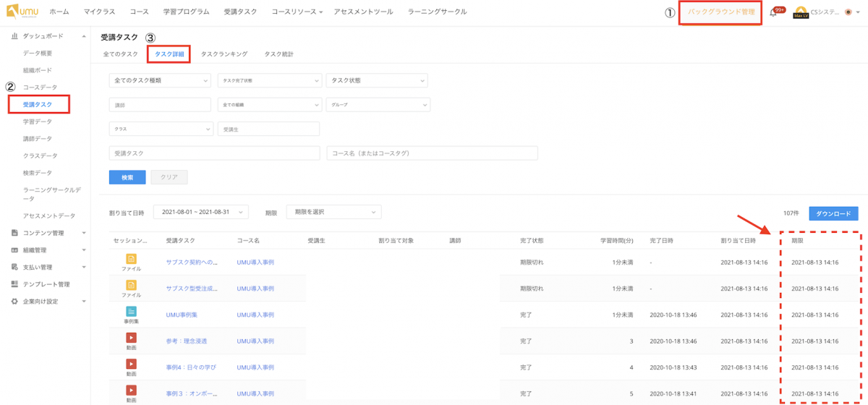Screen dimensions: 868x405
Task: Expand the コースリソース menu
Action: [297, 12]
